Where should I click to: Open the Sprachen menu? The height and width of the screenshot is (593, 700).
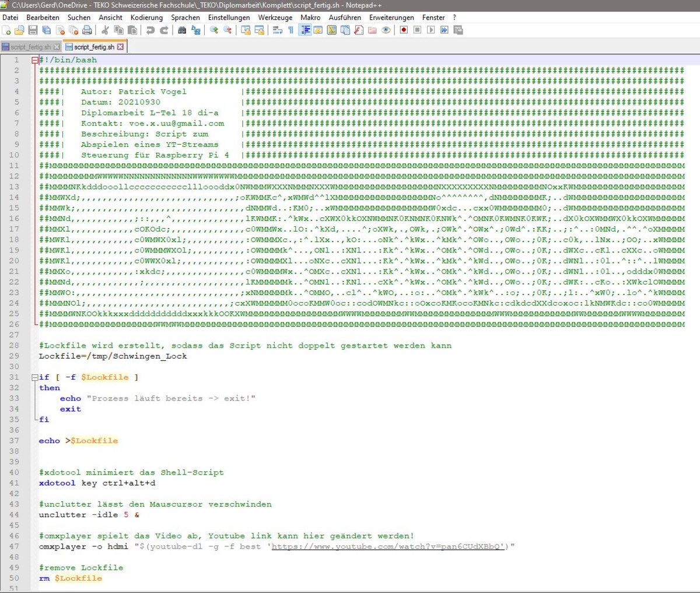[185, 17]
